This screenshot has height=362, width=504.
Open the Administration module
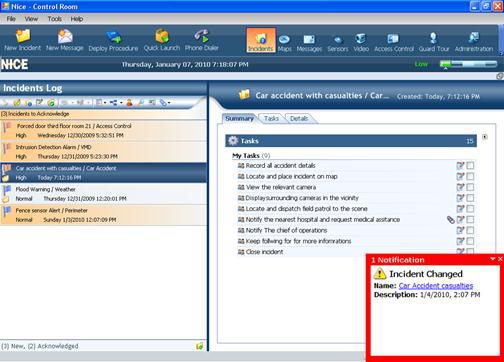pyautogui.click(x=474, y=42)
